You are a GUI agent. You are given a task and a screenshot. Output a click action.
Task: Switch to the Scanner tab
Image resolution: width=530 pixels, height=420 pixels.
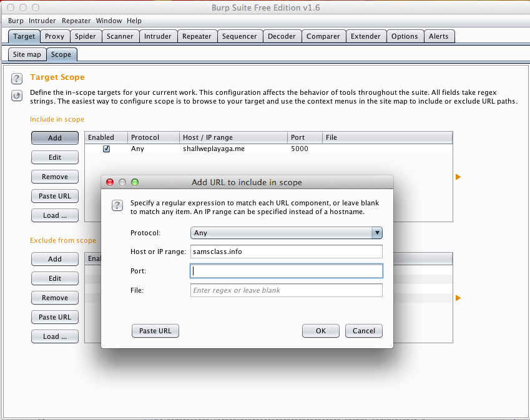pos(120,36)
